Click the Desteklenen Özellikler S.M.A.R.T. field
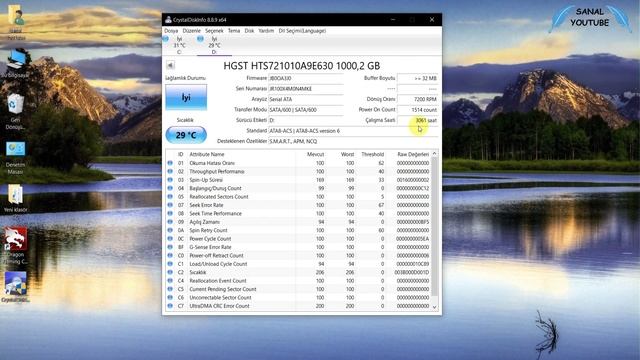The height and width of the screenshot is (360, 640). (353, 142)
